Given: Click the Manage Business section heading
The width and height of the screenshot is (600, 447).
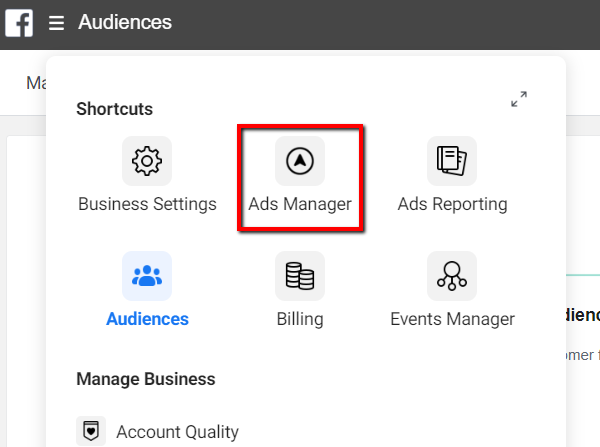Looking at the screenshot, I should click(146, 379).
